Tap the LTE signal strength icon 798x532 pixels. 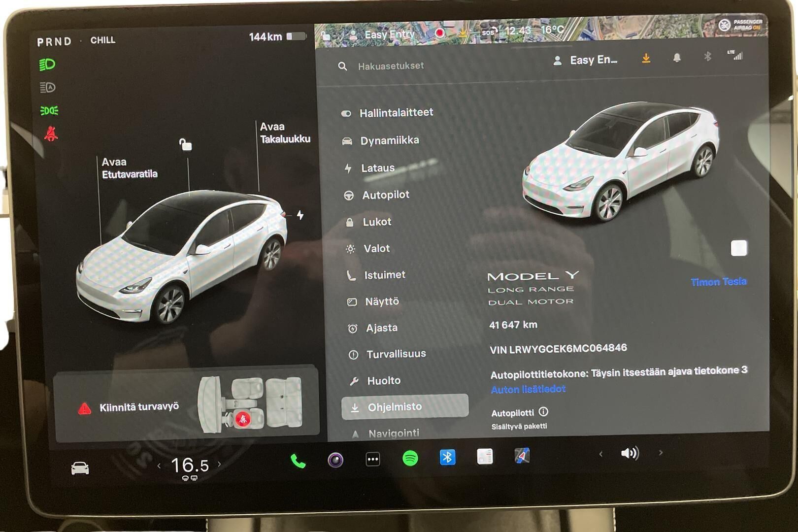coord(735,55)
